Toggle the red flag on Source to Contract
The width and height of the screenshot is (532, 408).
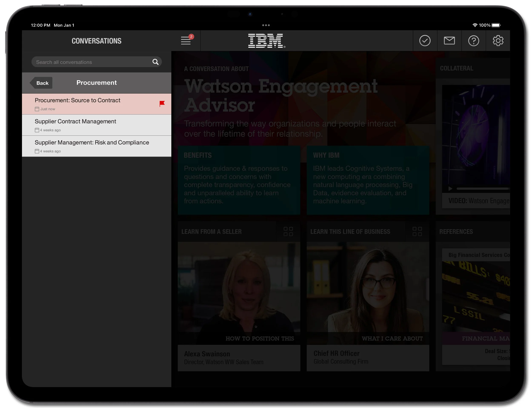pos(162,104)
